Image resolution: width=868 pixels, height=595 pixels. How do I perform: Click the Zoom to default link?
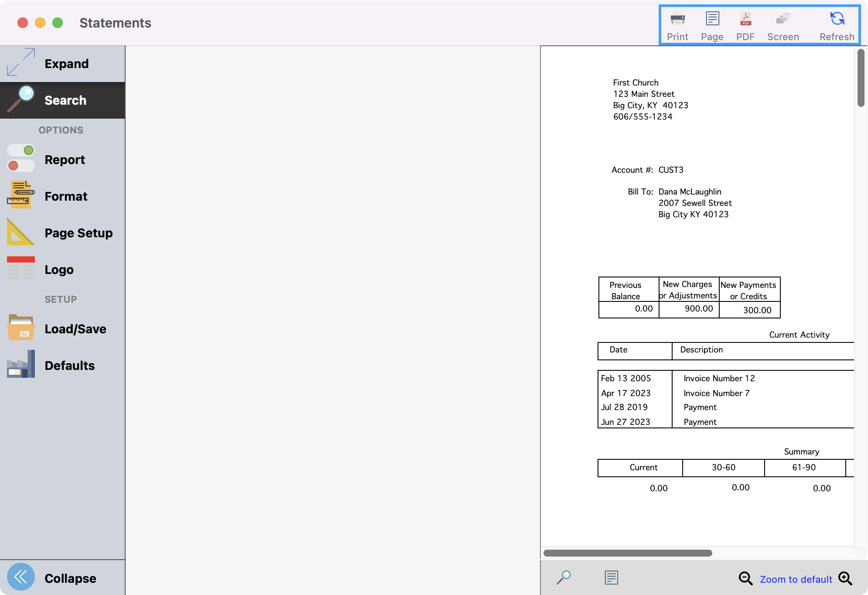pos(796,579)
